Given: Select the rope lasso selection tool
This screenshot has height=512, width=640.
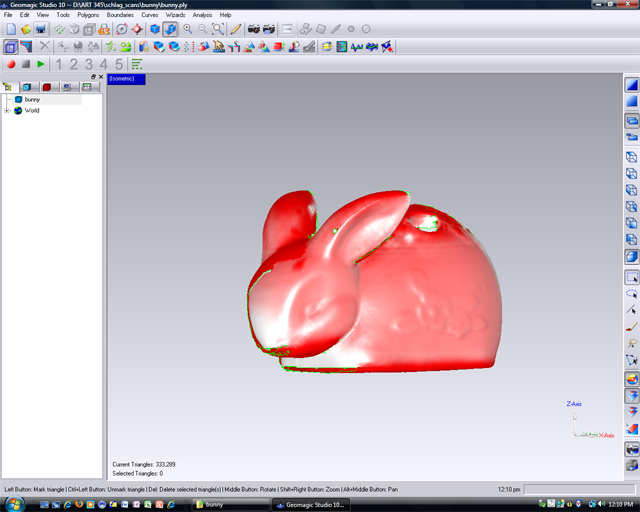Looking at the screenshot, I should pos(632,343).
